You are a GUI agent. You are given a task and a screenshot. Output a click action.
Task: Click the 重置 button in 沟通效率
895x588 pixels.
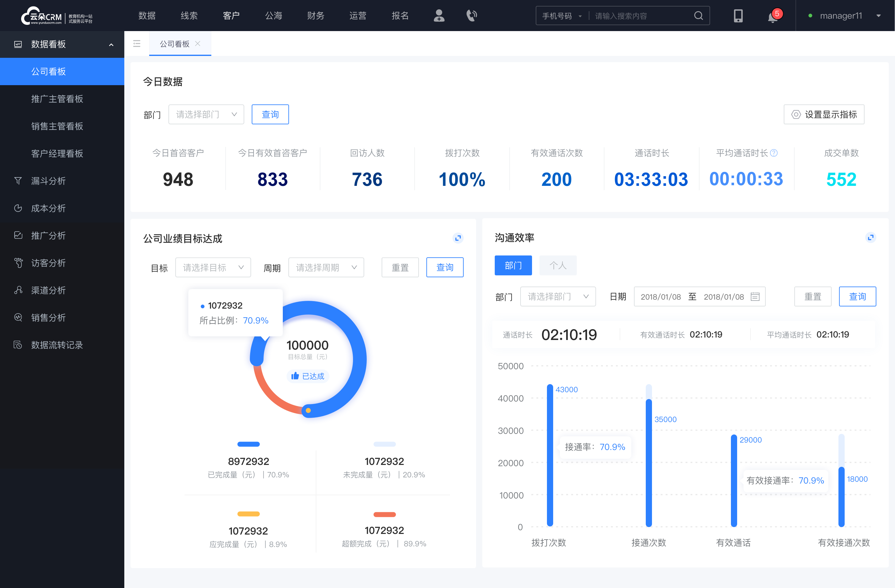tap(814, 296)
